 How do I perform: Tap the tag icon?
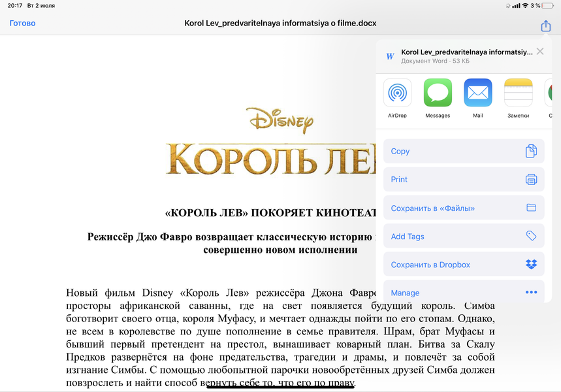click(x=531, y=236)
